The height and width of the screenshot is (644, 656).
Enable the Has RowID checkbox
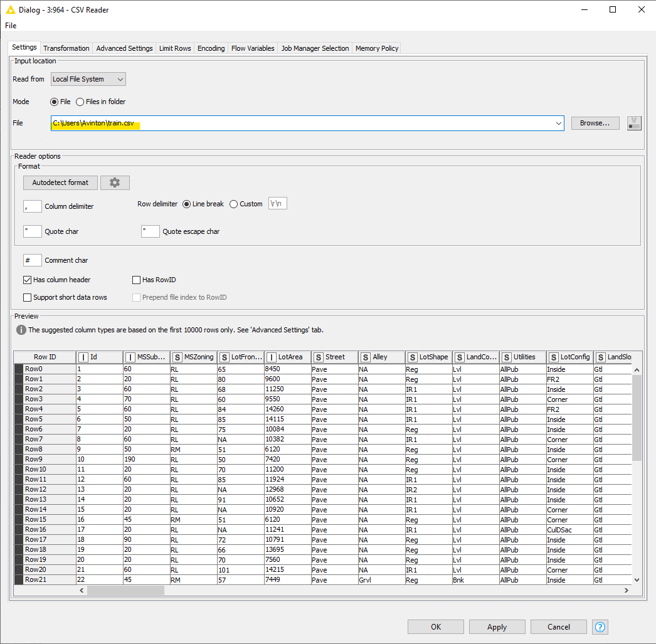(136, 280)
